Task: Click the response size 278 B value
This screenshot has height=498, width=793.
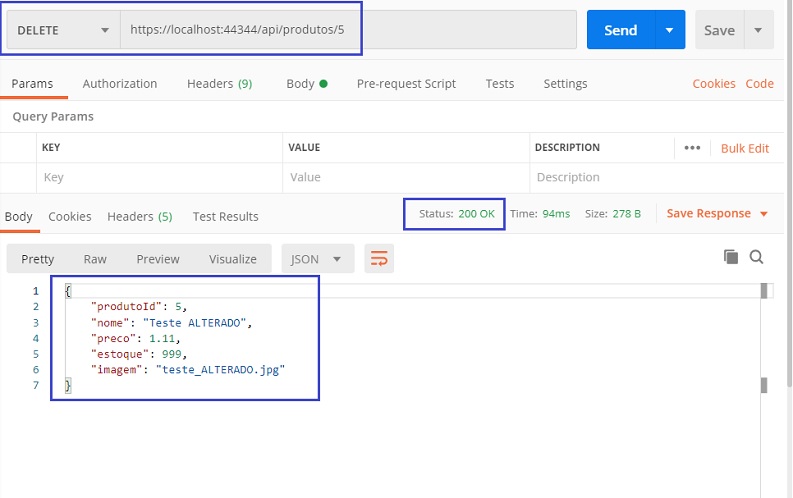Action: (x=627, y=214)
